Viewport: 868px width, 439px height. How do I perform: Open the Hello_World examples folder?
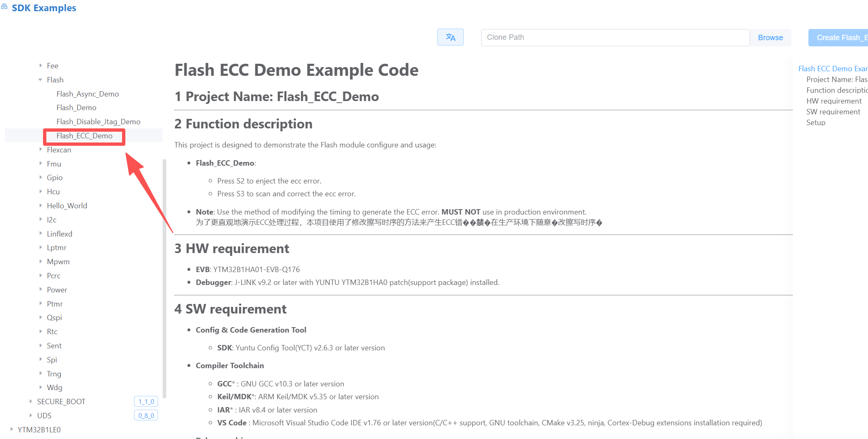(67, 206)
